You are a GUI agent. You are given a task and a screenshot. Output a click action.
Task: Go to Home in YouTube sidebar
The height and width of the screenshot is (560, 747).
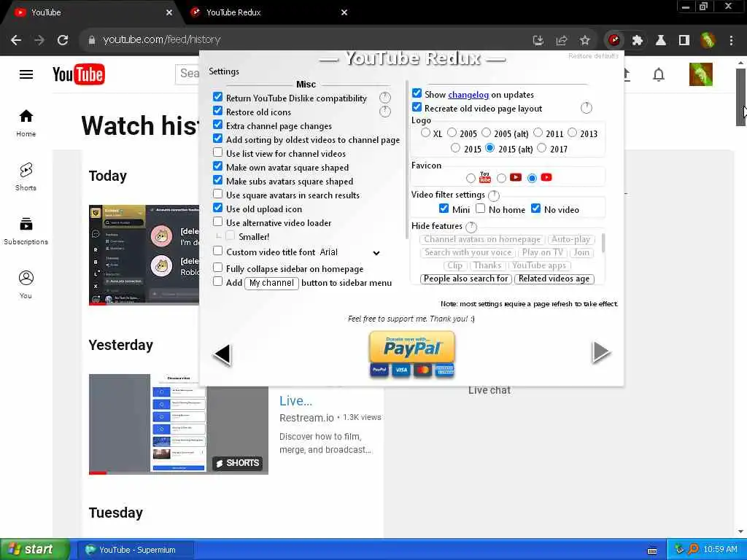pyautogui.click(x=26, y=122)
